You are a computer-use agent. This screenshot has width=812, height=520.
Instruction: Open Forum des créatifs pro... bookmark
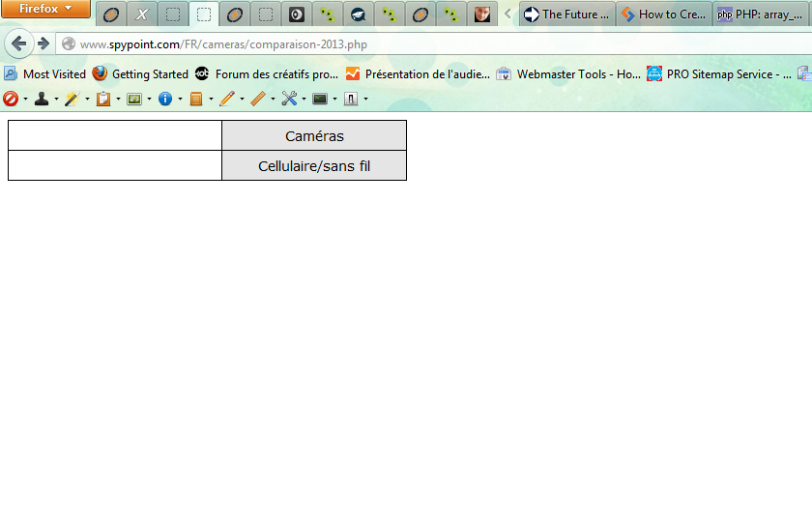point(267,74)
